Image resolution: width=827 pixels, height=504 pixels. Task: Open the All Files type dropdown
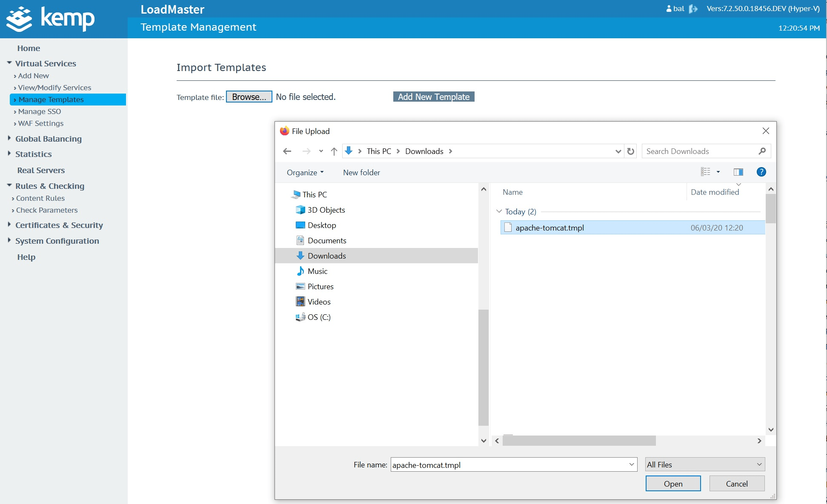click(x=705, y=464)
